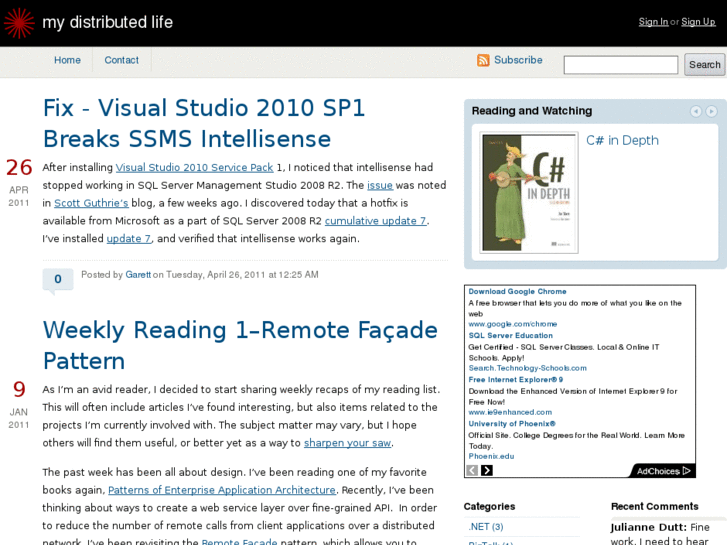This screenshot has height=545, width=727.
Task: Open the Weekly Reading 1-Remote Façade Pattern title
Action: click(x=240, y=346)
